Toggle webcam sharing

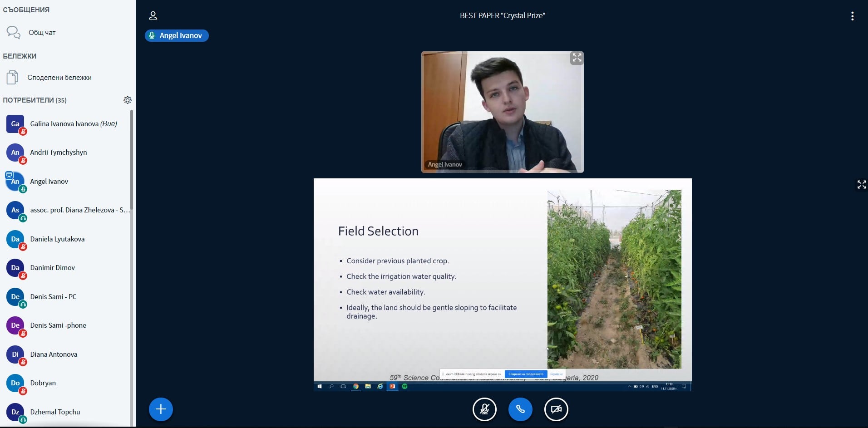[x=556, y=409]
